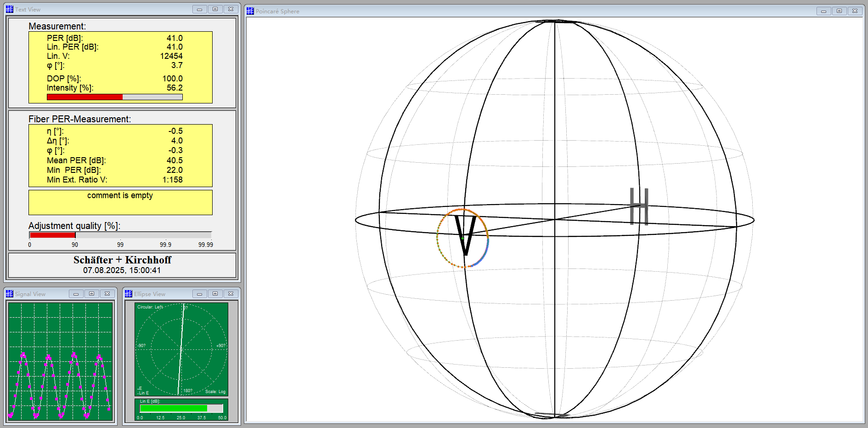
Task: Click the 'comment is empty' field
Action: pyautogui.click(x=120, y=202)
